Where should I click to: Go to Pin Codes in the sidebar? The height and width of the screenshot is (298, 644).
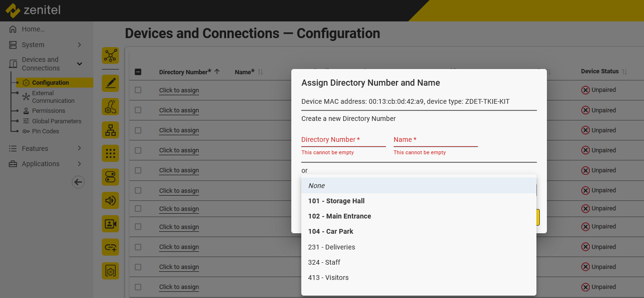(x=45, y=131)
